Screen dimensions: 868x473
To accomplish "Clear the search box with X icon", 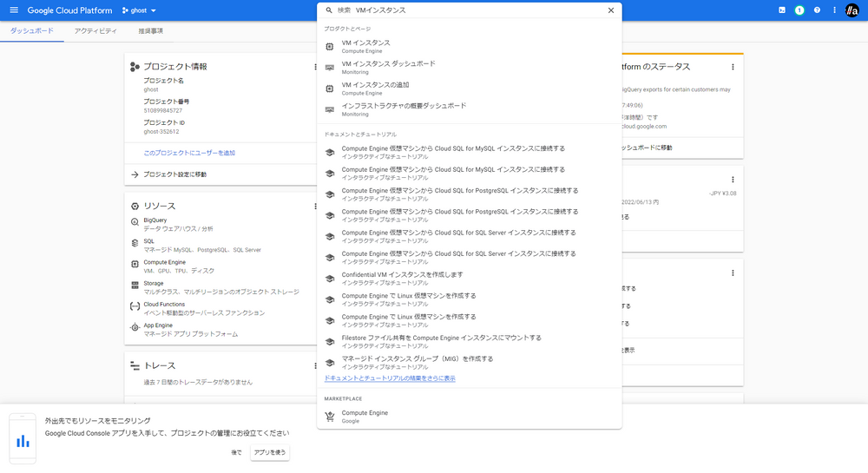I will 610,10.
